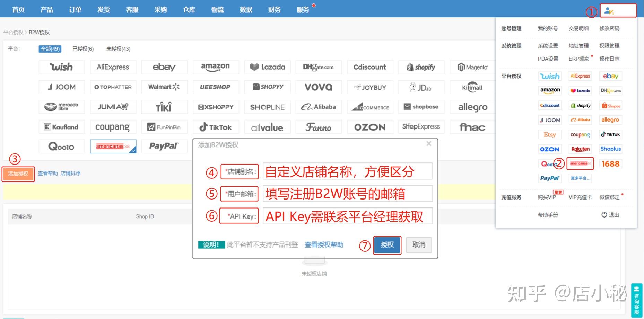The image size is (644, 319).
Task: Open the 财务 menu
Action: coord(274,9)
